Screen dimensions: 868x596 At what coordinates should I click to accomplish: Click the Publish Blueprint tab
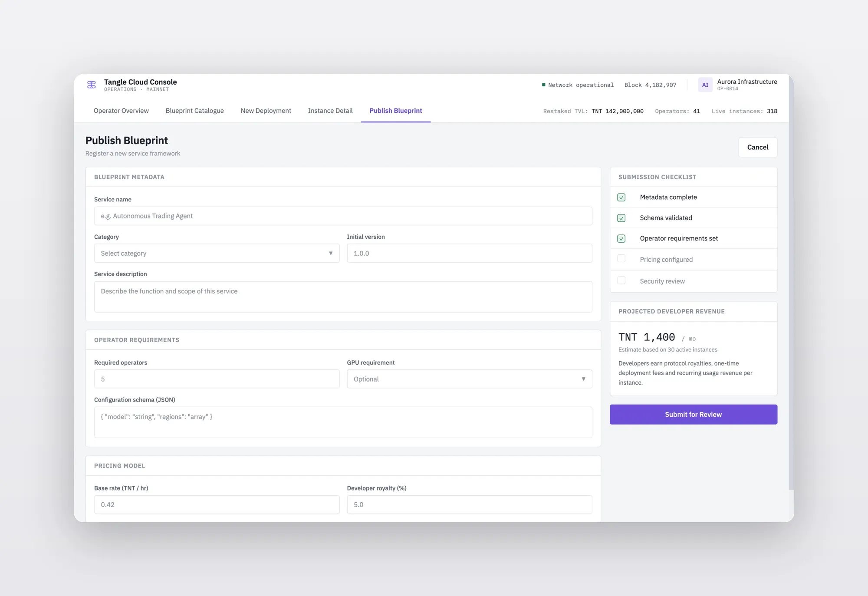pyautogui.click(x=396, y=111)
